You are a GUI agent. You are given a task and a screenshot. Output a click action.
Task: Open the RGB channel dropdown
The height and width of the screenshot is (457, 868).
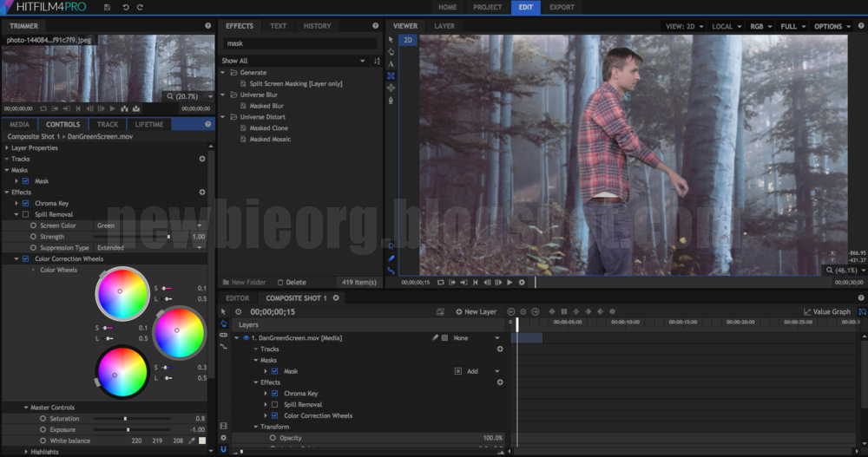[760, 26]
